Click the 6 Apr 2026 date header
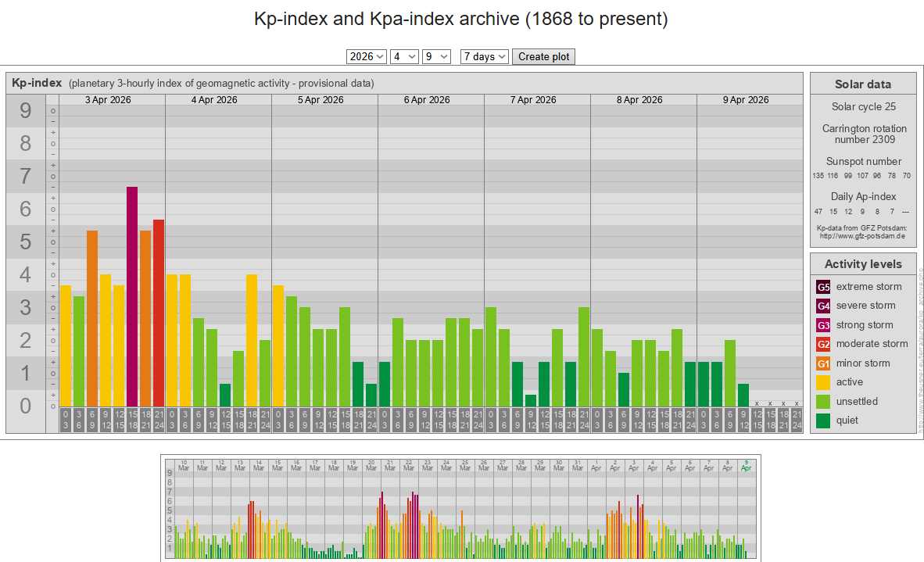Viewport: 924px width, 562px height. (x=427, y=100)
